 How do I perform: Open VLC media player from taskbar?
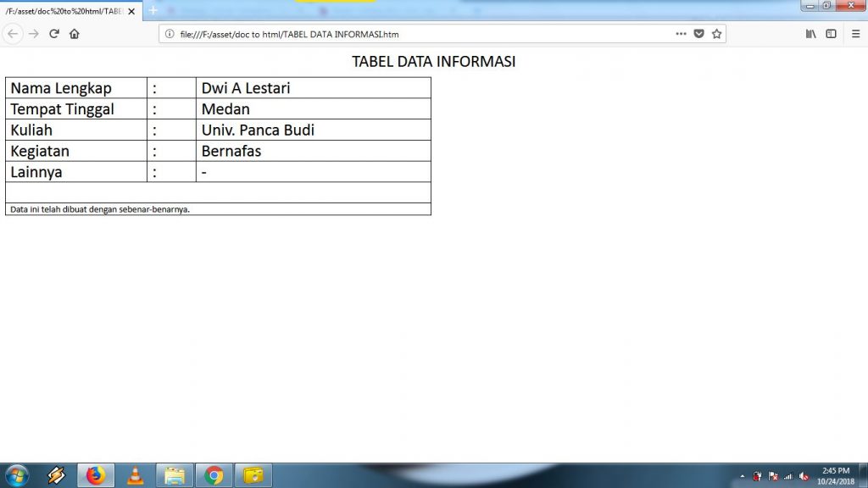coord(135,475)
